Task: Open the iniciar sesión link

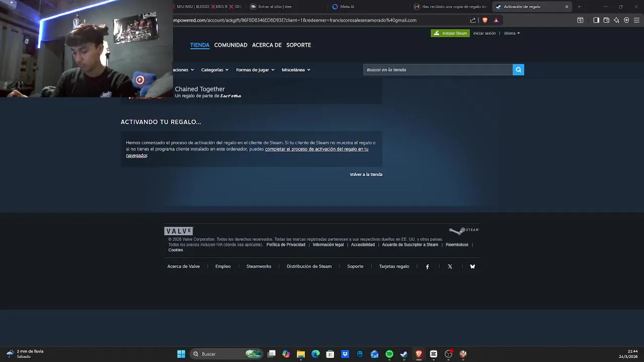Action: (485, 33)
